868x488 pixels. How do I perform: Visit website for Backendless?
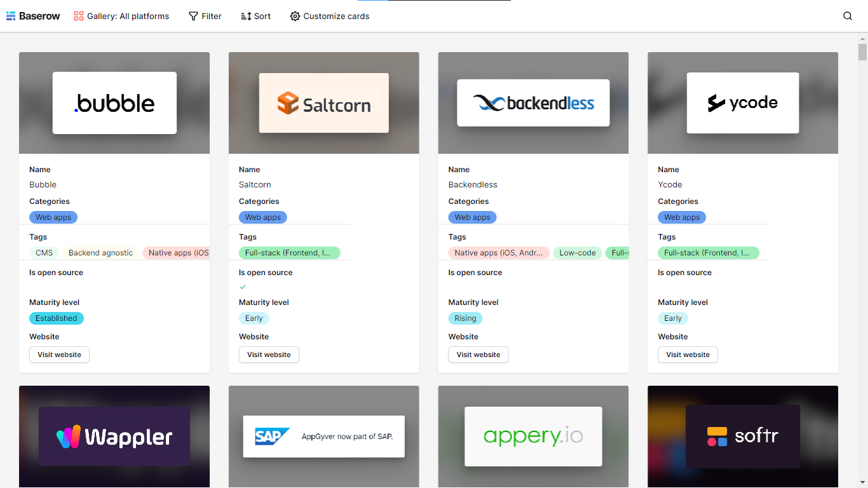click(x=478, y=355)
